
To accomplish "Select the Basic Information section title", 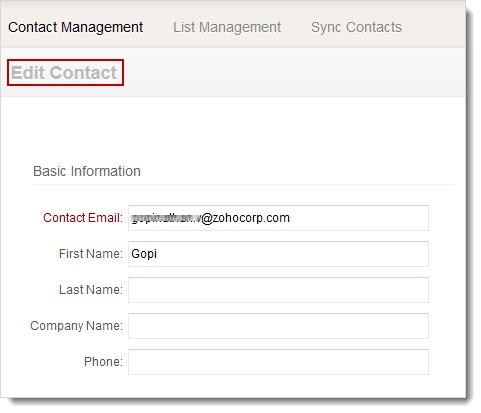I will 87,171.
